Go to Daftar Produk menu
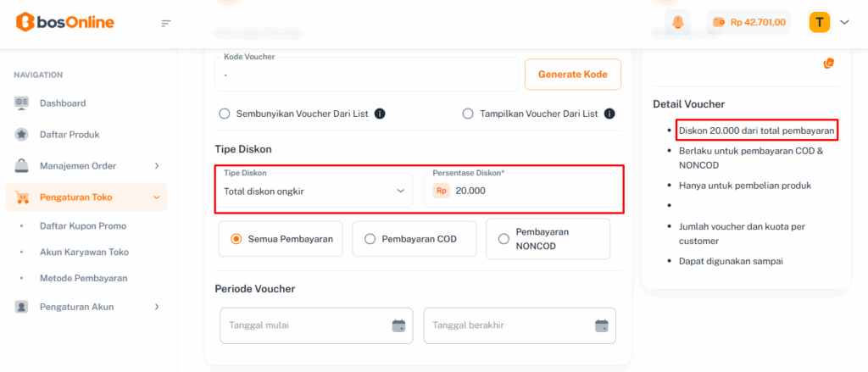This screenshot has width=868, height=372. (x=70, y=135)
